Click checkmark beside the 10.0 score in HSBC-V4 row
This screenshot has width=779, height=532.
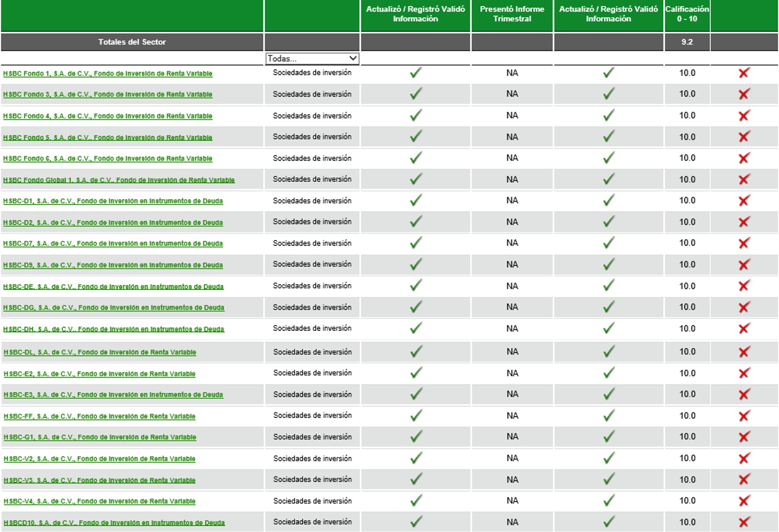point(609,500)
